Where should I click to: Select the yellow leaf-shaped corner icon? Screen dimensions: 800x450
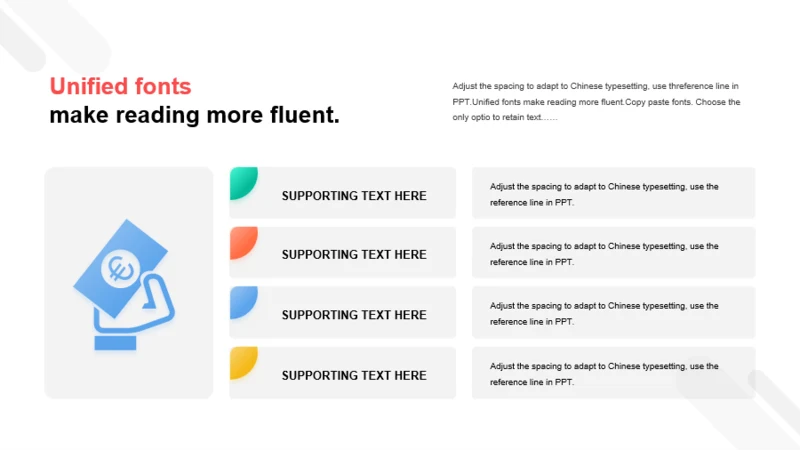[x=243, y=363]
